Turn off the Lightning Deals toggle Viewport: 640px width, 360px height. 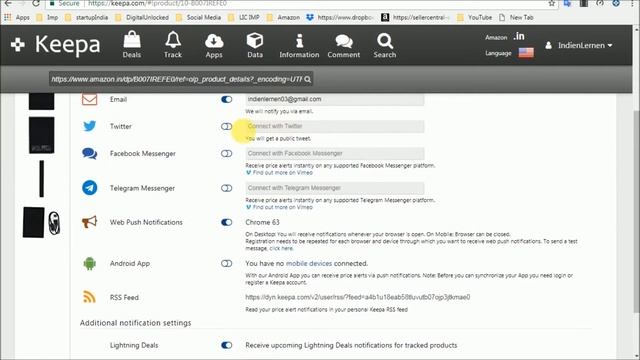[x=227, y=345]
